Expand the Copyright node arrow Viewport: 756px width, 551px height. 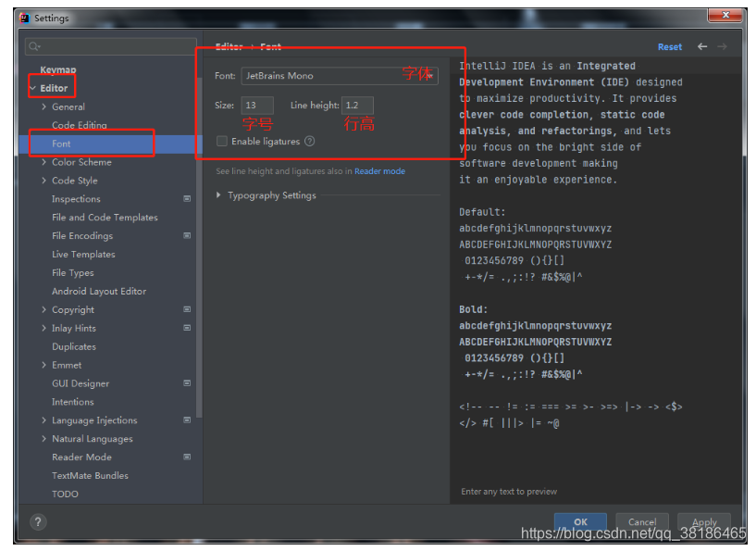43,309
